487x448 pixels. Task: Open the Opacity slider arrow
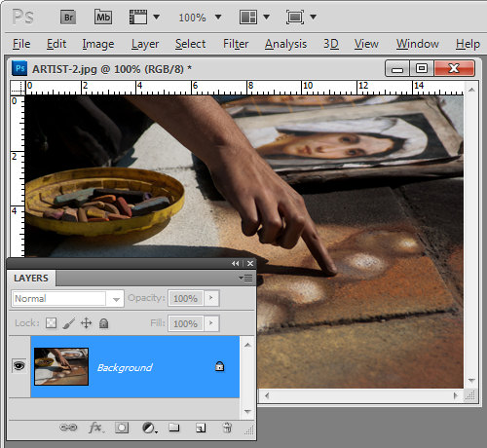click(211, 298)
